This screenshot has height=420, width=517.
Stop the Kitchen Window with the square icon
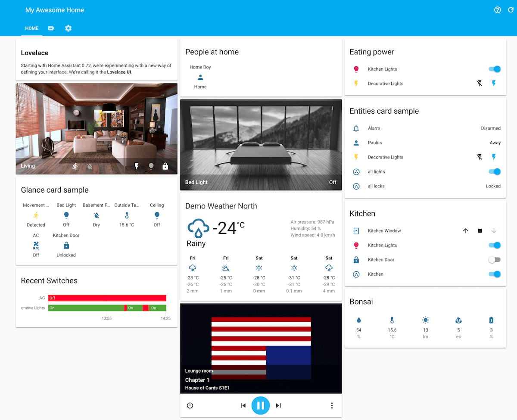click(x=480, y=230)
